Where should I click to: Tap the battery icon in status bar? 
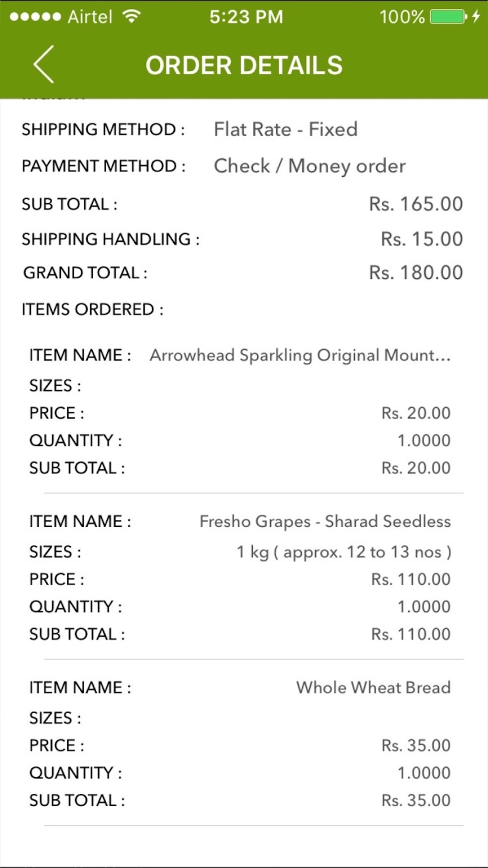point(448,17)
